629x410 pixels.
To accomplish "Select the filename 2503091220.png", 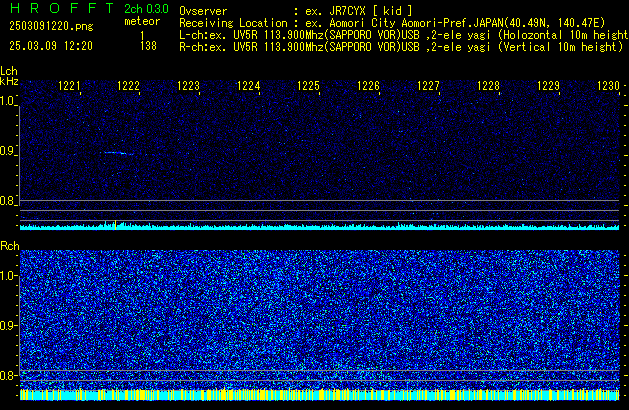I will (51, 26).
